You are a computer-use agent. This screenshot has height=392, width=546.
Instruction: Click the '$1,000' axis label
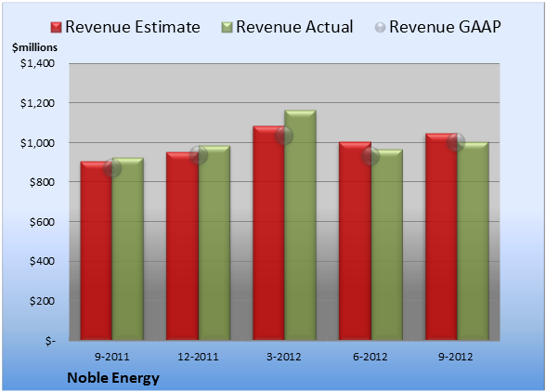(x=37, y=143)
